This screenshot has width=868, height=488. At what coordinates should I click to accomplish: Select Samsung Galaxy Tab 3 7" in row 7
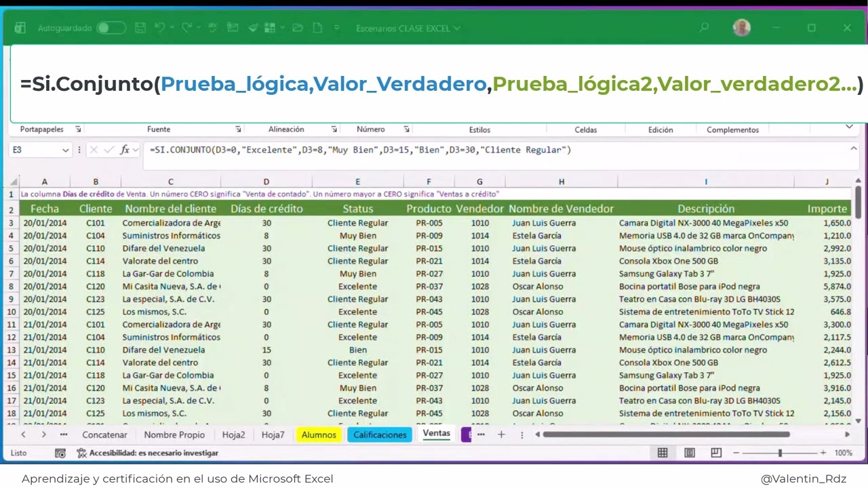click(x=706, y=274)
